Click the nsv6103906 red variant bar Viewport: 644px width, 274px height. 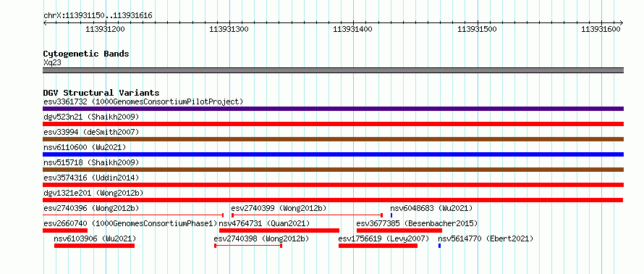(x=95, y=246)
